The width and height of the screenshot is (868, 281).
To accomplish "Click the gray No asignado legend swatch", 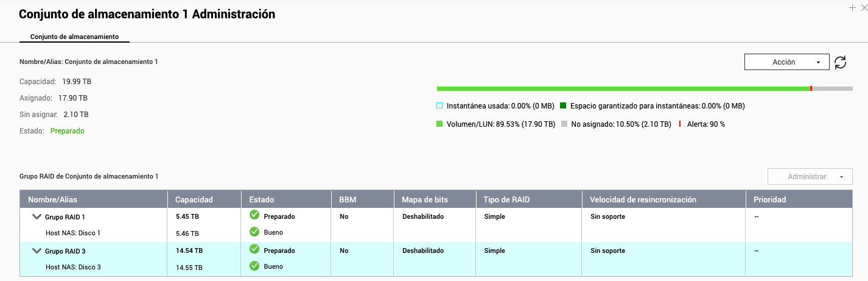I will click(x=564, y=124).
